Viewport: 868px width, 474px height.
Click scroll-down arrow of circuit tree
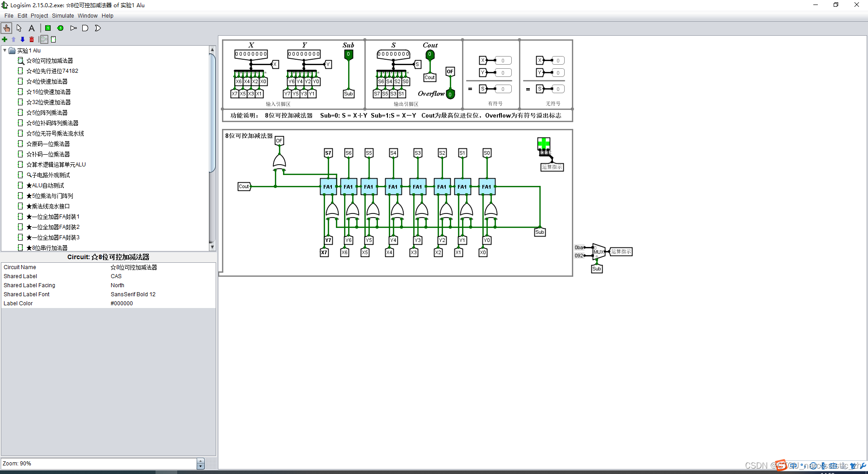212,247
